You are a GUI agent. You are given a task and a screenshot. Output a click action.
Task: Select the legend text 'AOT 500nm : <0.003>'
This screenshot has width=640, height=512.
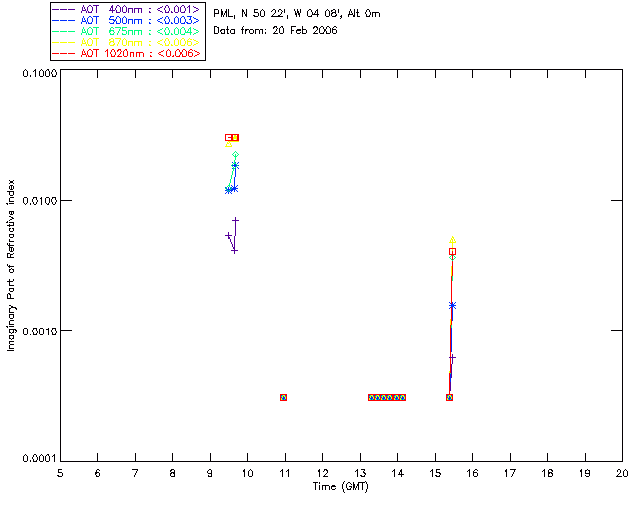[x=140, y=20]
